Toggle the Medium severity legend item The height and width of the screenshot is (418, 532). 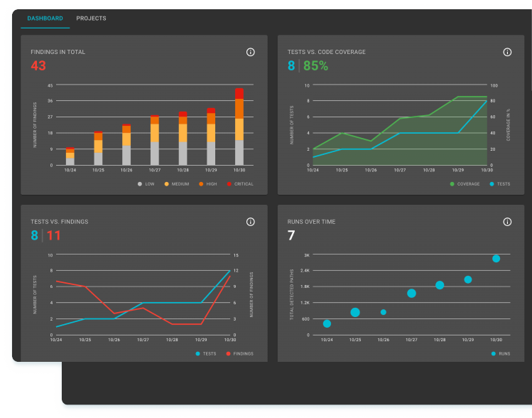pos(175,184)
